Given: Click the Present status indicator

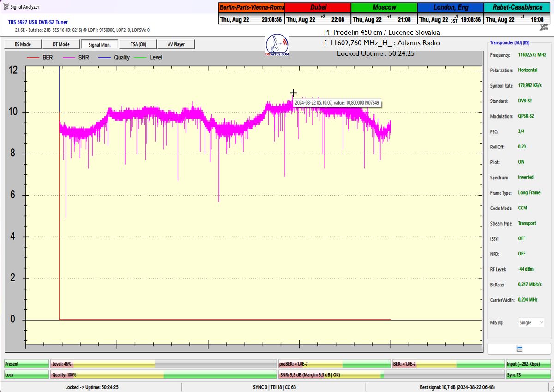Looking at the screenshot, I should coord(26,364).
